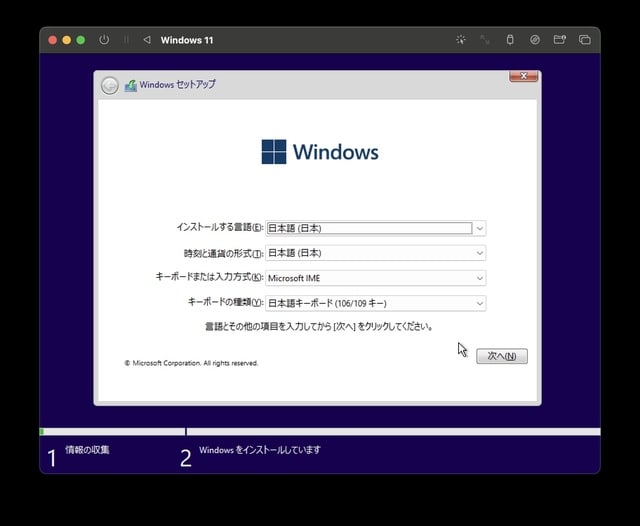Viewport: 640px width, 526px height.
Task: Expand the Microsoft IME input method dropdown
Action: coord(480,278)
